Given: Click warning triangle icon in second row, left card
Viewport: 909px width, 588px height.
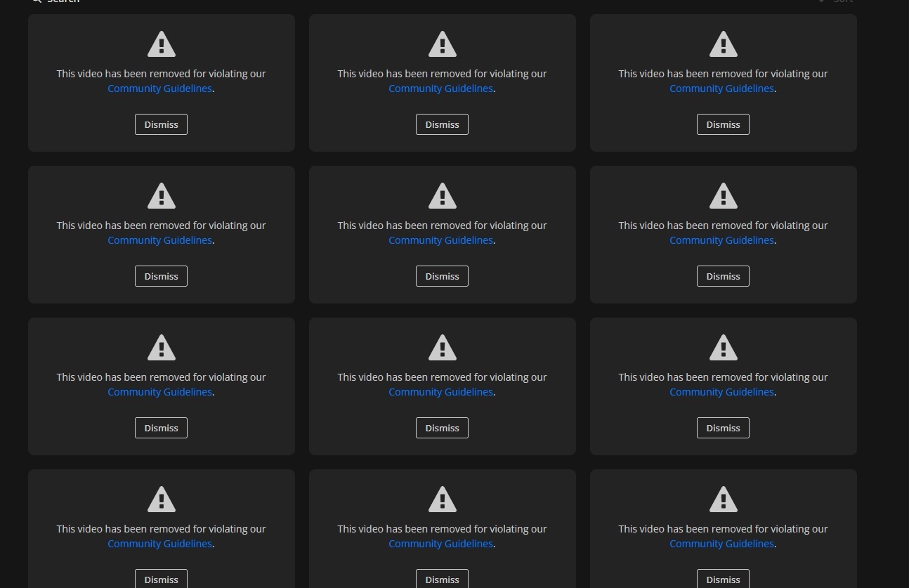Looking at the screenshot, I should click(161, 197).
